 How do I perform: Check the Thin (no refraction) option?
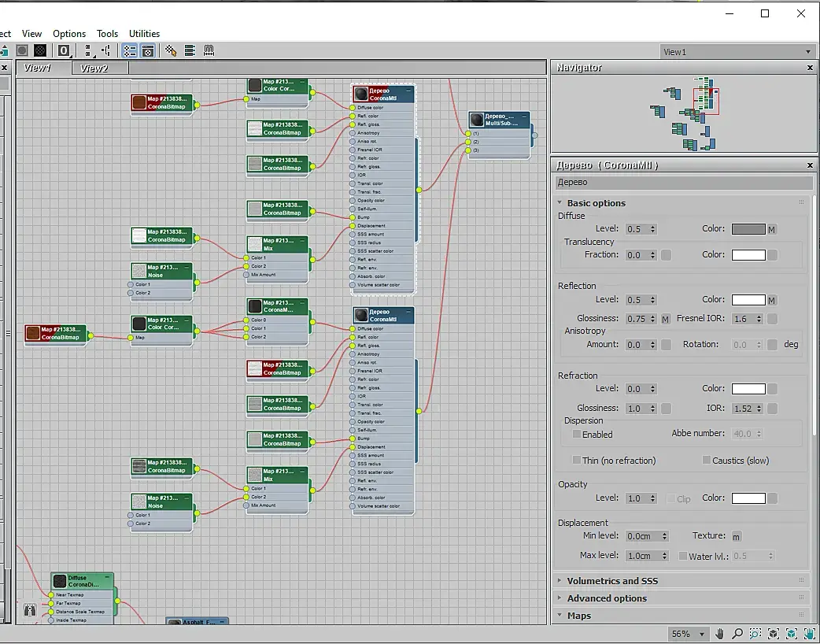click(x=577, y=461)
